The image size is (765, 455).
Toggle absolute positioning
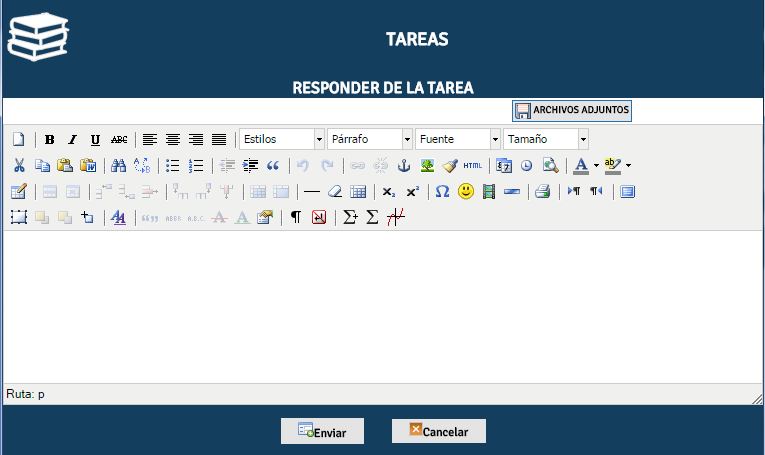point(87,217)
